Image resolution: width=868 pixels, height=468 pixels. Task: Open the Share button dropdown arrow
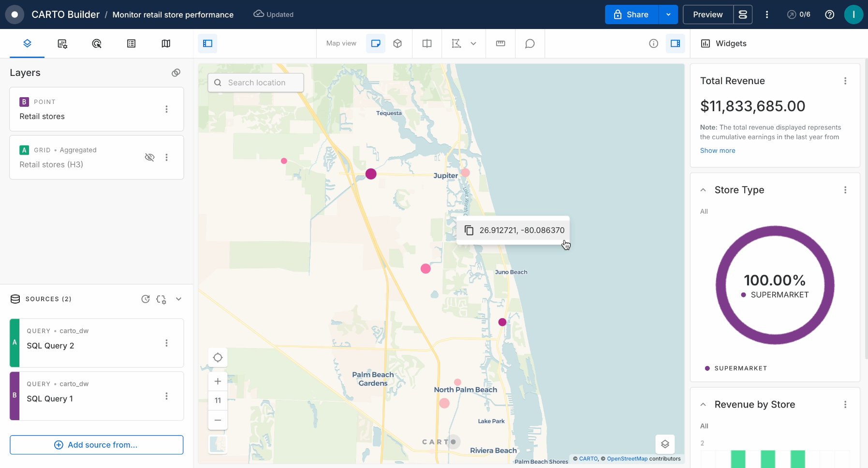[x=668, y=15]
